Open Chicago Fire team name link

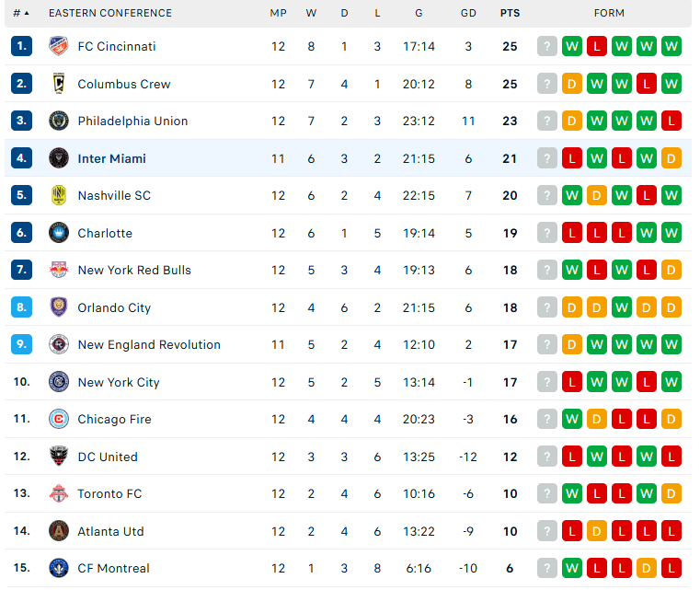click(x=114, y=420)
